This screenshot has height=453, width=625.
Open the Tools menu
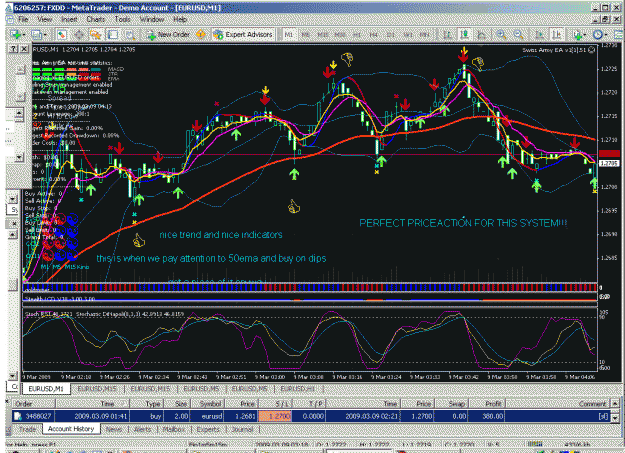[x=122, y=19]
